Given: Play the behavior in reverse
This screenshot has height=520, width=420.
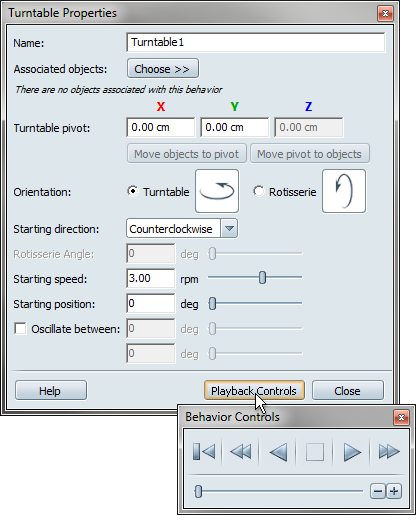Looking at the screenshot, I should (x=278, y=452).
